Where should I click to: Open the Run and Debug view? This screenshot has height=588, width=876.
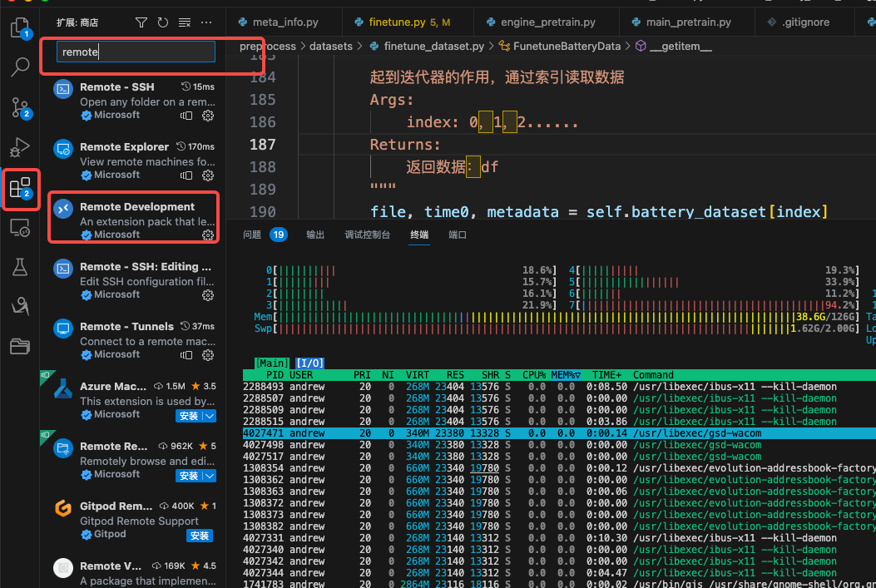[20, 147]
